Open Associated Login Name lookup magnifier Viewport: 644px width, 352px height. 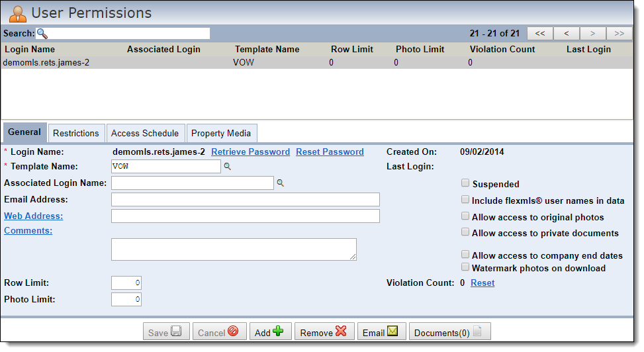[280, 183]
